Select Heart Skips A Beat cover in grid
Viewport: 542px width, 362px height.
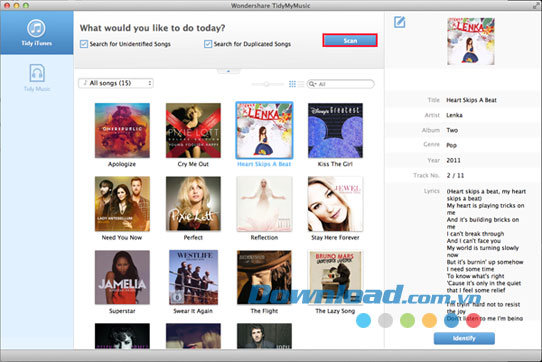264,130
